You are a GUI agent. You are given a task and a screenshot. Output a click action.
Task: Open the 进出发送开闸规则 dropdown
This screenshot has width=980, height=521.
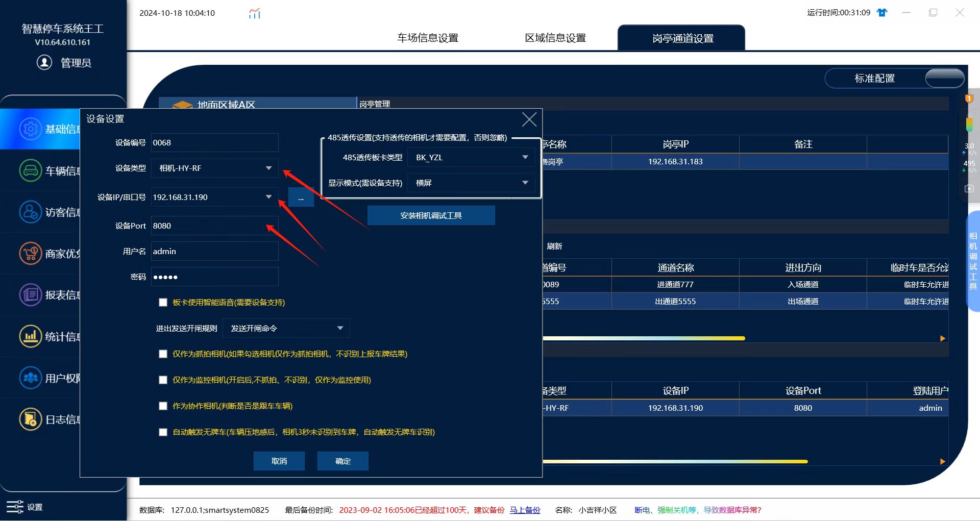(x=286, y=328)
